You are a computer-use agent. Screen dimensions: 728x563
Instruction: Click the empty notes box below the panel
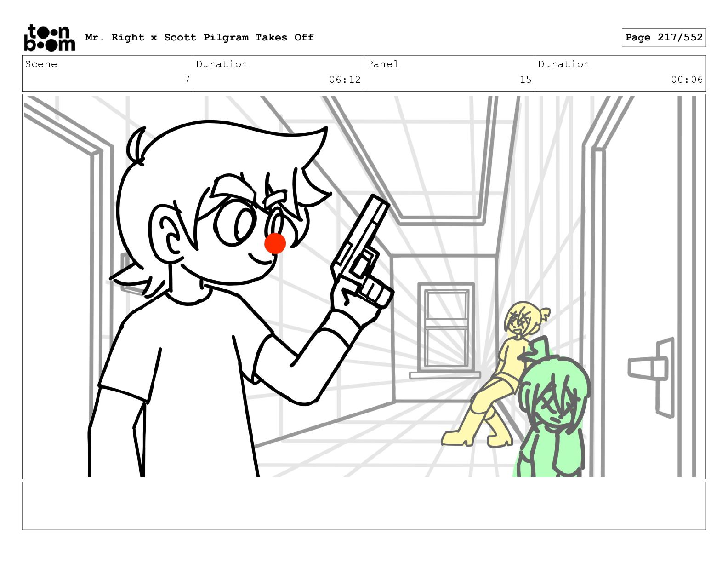[364, 506]
